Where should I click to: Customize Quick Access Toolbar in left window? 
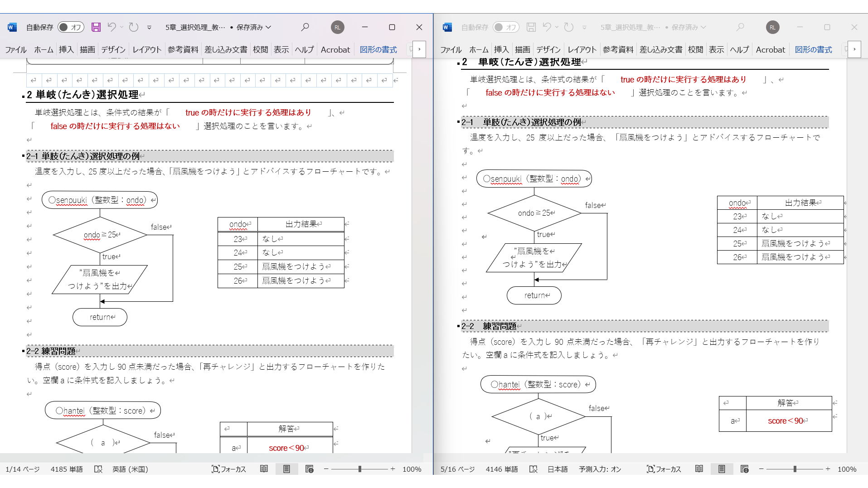click(149, 28)
